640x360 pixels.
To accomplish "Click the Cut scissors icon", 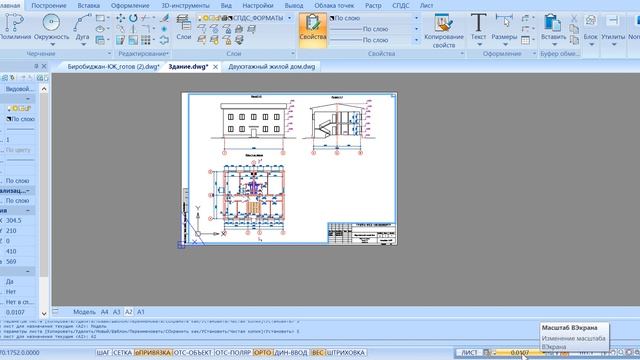I will [574, 18].
